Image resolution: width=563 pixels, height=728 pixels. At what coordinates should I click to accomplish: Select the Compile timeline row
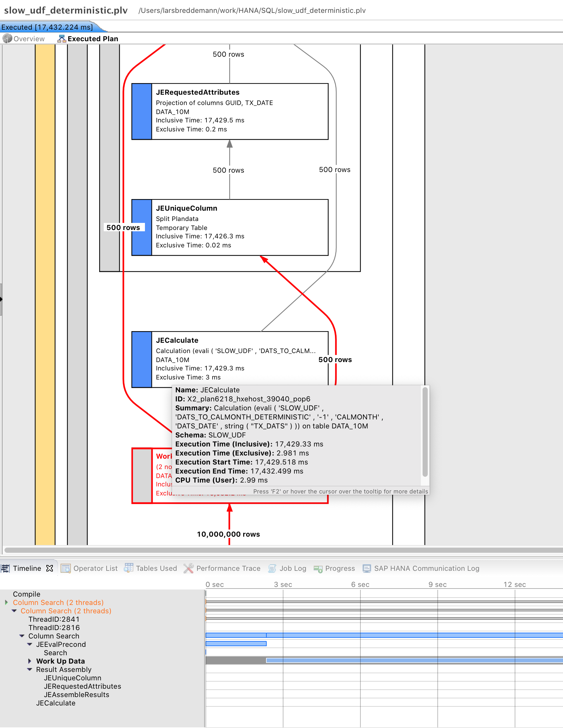tap(27, 594)
